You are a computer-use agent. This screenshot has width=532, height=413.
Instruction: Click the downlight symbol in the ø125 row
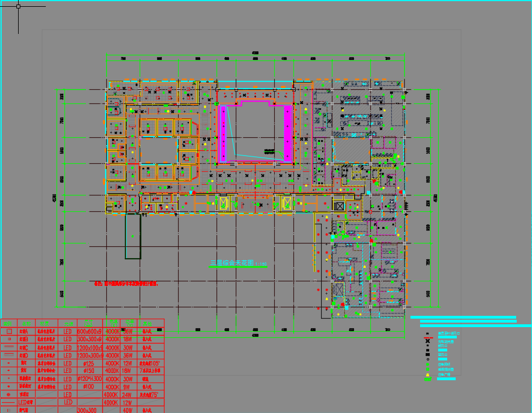click(9, 363)
